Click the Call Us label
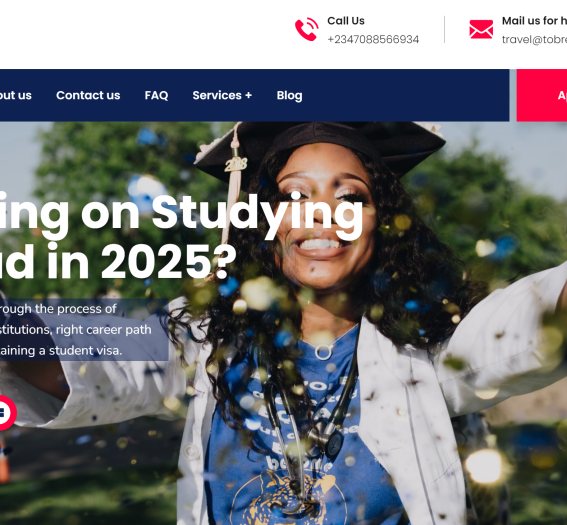Image resolution: width=567 pixels, height=525 pixels. pyautogui.click(x=346, y=21)
